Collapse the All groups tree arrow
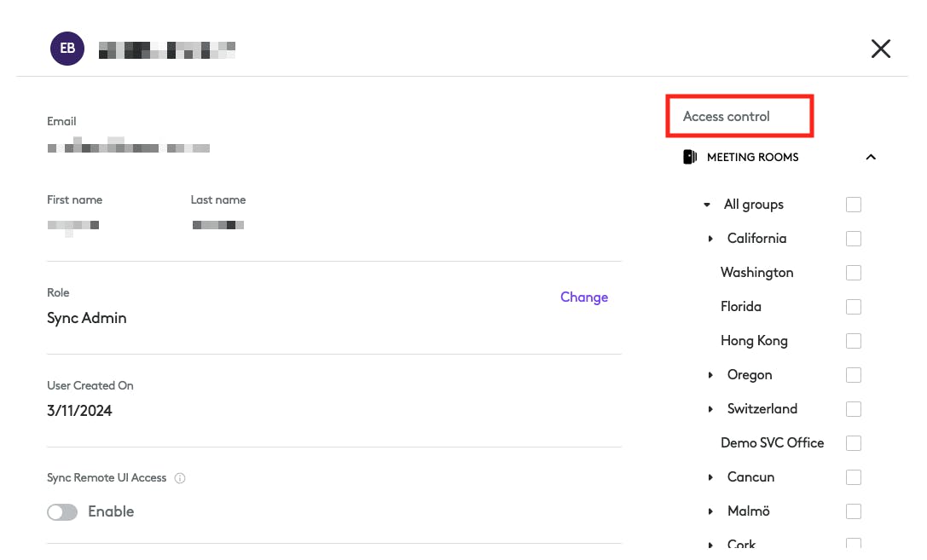 [x=707, y=205]
